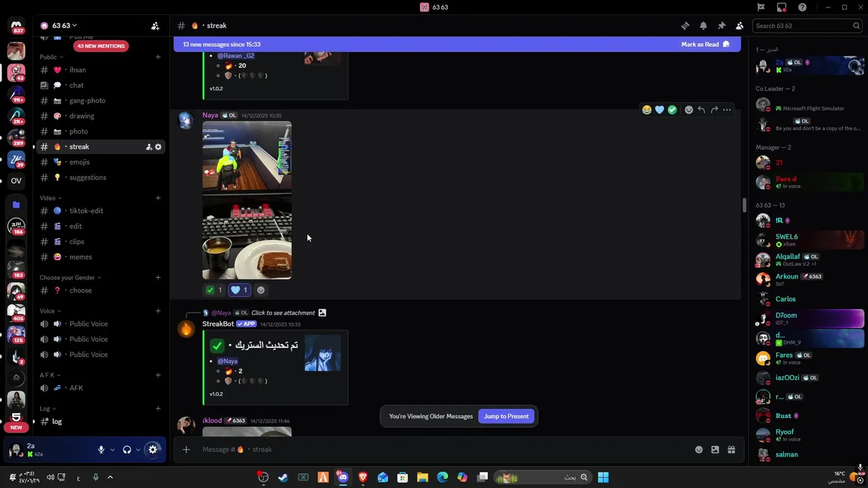Select the ihsan channel

[100, 70]
